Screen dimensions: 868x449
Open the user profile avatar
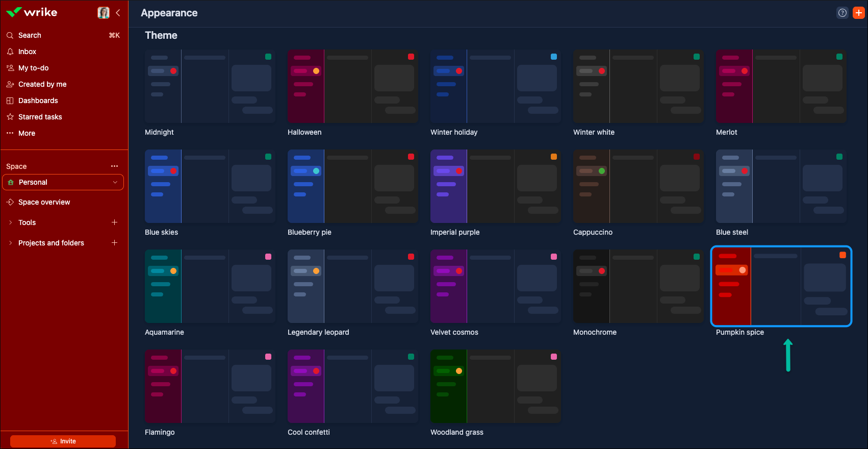pos(104,13)
